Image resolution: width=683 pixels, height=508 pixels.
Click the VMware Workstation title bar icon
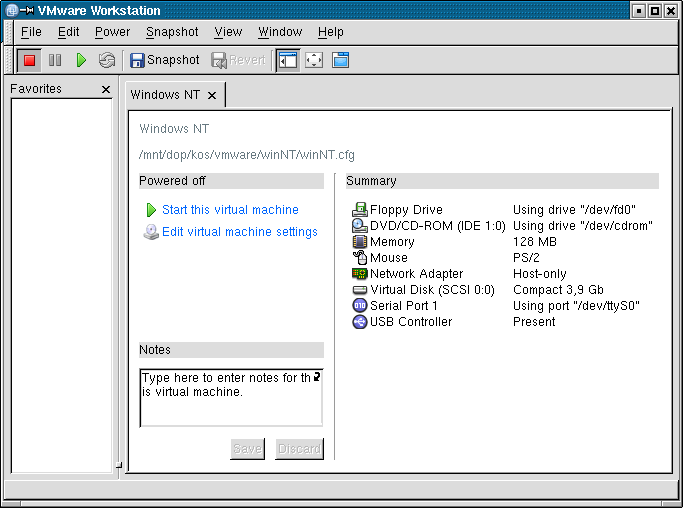pos(11,10)
